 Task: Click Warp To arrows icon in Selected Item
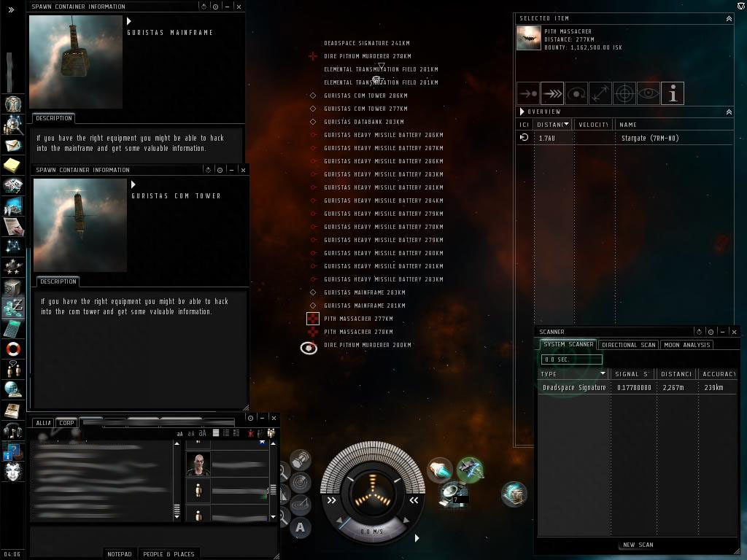coord(553,93)
